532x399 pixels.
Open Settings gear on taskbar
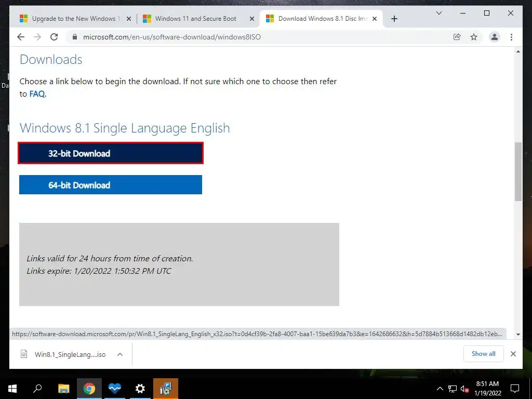140,389
